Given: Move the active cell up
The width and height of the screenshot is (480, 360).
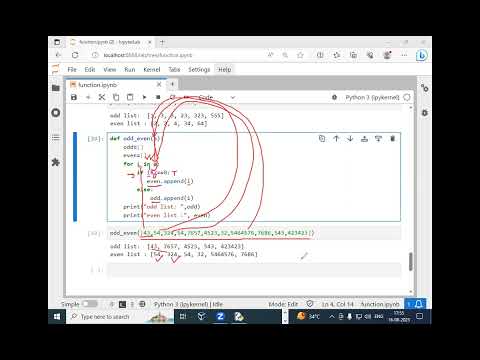Looking at the screenshot, I should coord(336,139).
